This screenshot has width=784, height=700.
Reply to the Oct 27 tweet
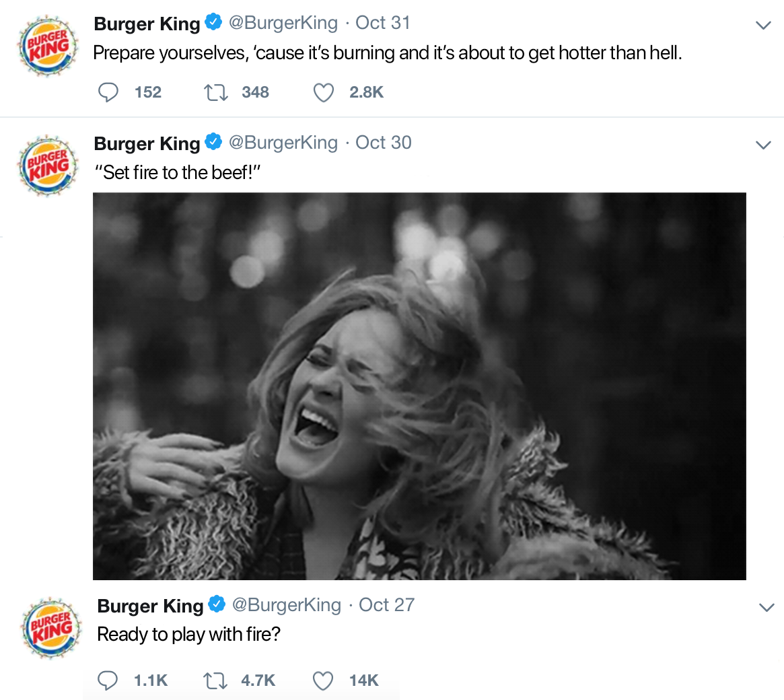[x=108, y=680]
